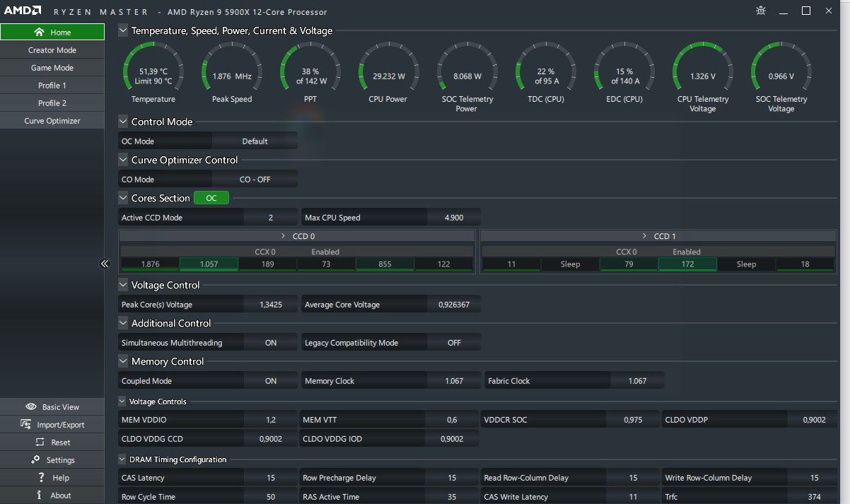Click OC Mode Default value

tap(255, 141)
